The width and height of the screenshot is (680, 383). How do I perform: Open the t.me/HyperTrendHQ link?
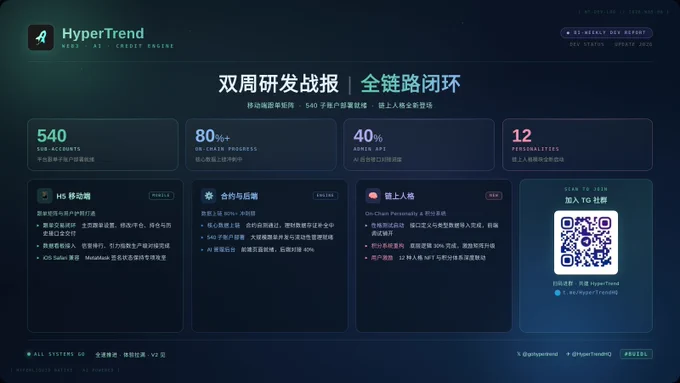point(590,293)
